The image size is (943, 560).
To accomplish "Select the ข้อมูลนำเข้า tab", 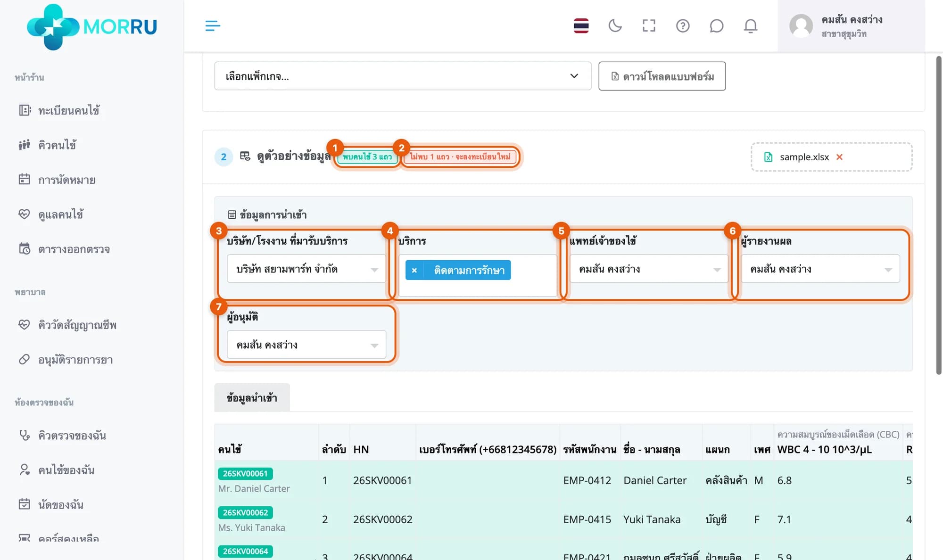I will 252,397.
